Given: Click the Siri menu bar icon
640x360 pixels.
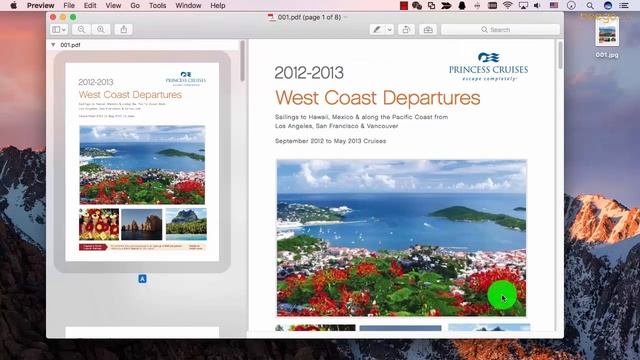Looking at the screenshot, I should point(608,5).
